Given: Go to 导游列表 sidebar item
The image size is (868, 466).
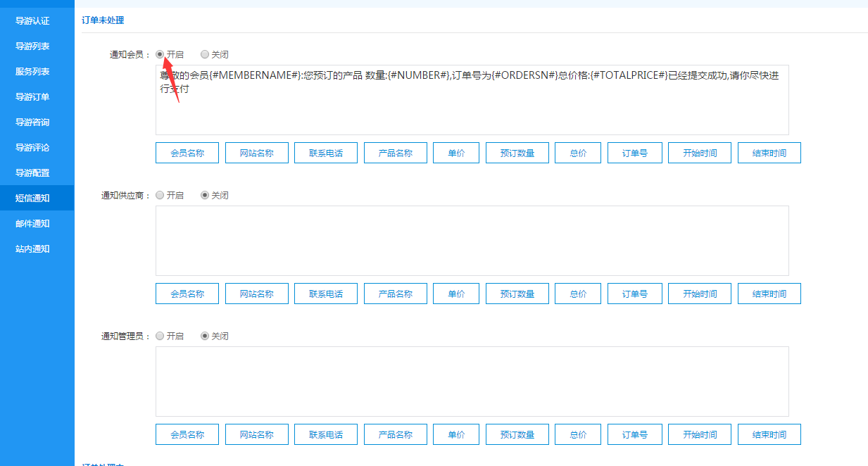Looking at the screenshot, I should (x=32, y=46).
